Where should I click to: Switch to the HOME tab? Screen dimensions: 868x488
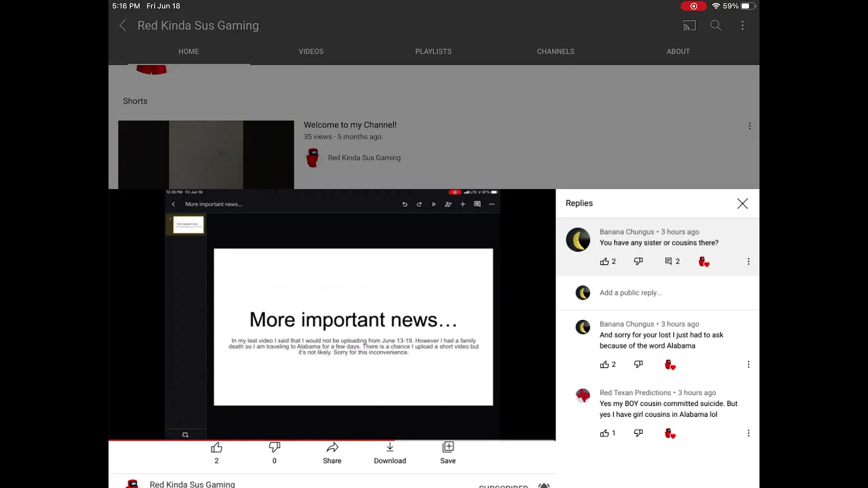pyautogui.click(x=189, y=52)
